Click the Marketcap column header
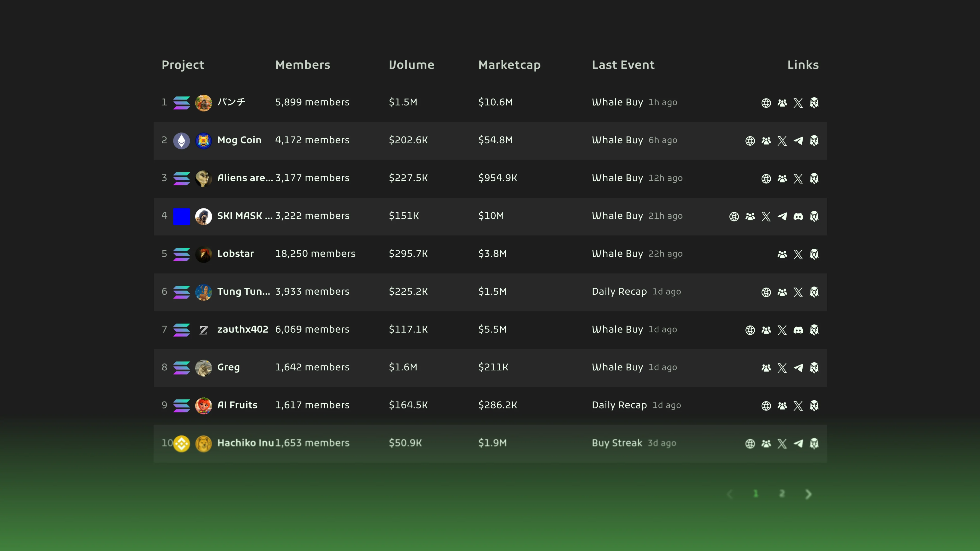The image size is (980, 551). [x=510, y=65]
